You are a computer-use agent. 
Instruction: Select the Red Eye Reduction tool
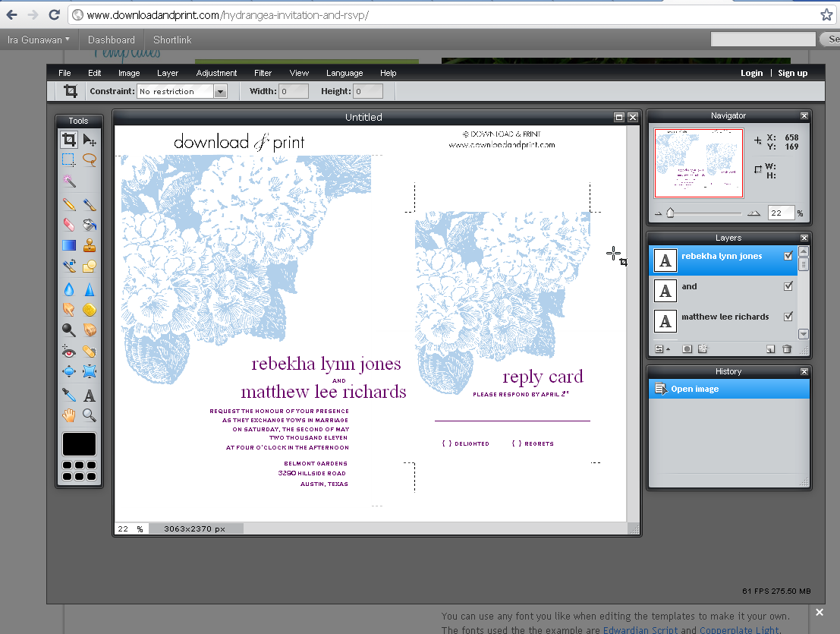pos(68,352)
